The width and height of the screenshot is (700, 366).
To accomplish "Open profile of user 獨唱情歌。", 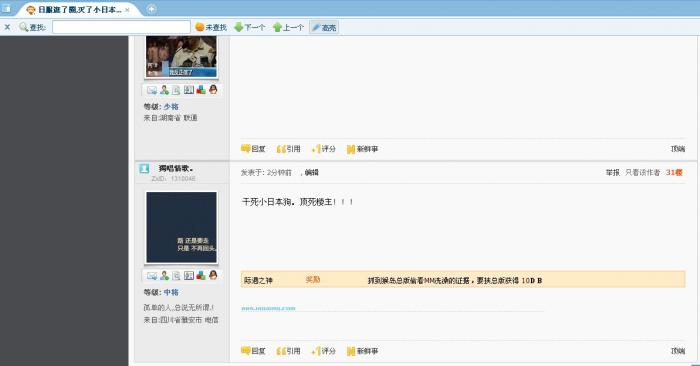I will (176, 168).
